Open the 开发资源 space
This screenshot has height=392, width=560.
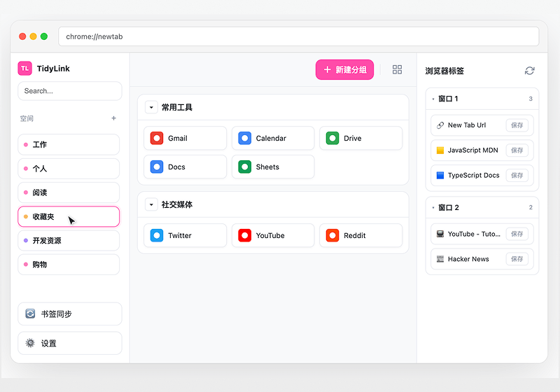[x=69, y=240]
